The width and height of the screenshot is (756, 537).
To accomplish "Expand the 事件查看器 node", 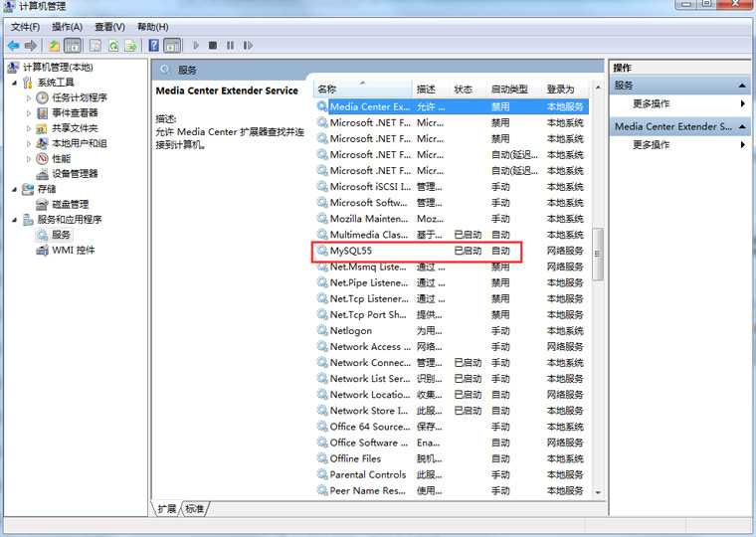I will coord(29,113).
